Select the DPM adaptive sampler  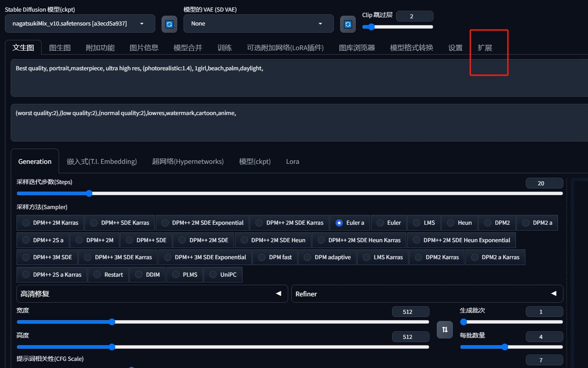tap(327, 257)
